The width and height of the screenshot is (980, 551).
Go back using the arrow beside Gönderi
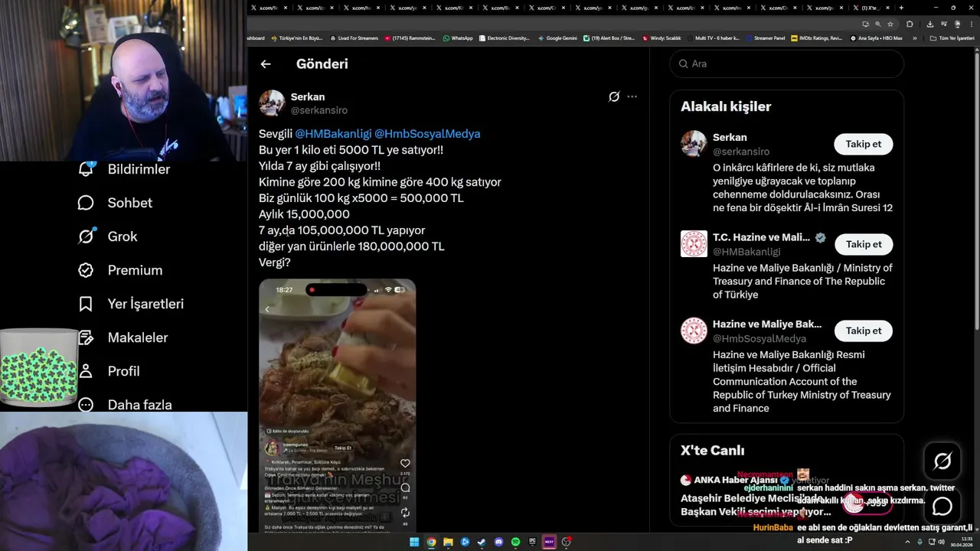[266, 64]
